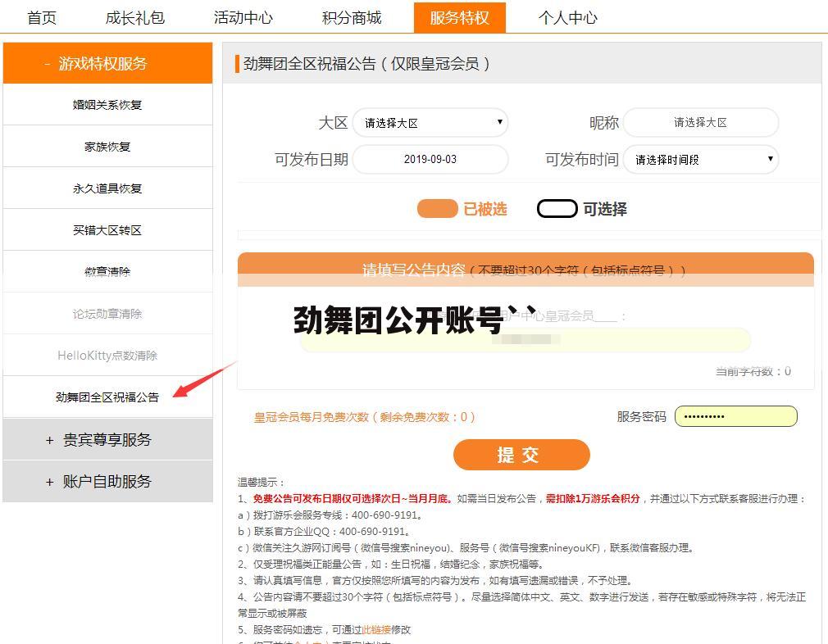This screenshot has width=828, height=644.
Task: Click the 服务密码 password field
Action: [736, 416]
